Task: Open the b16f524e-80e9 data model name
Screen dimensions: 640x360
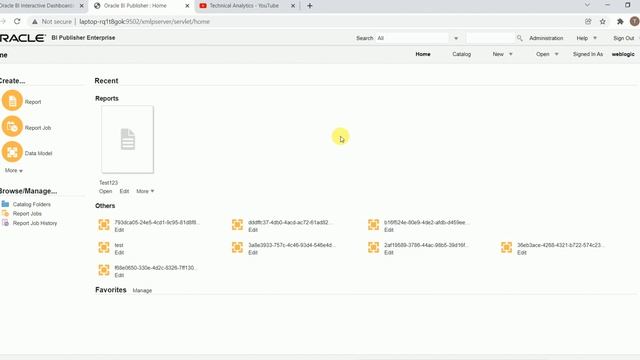Action: 427,222
